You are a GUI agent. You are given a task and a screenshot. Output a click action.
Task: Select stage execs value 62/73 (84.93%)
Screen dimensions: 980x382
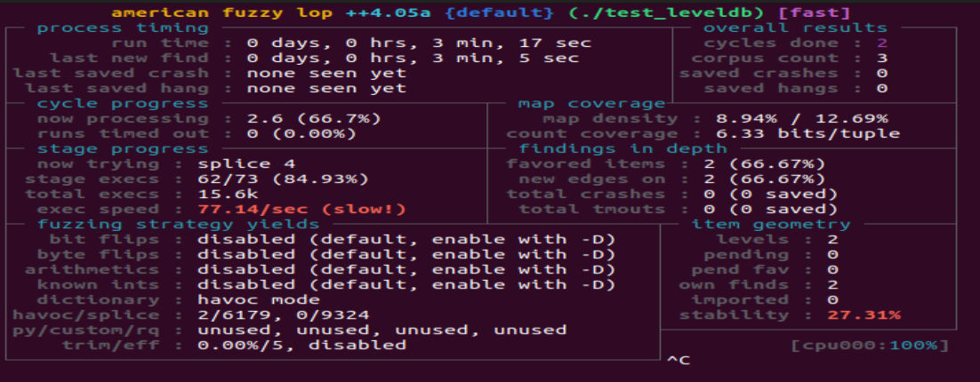(x=283, y=179)
